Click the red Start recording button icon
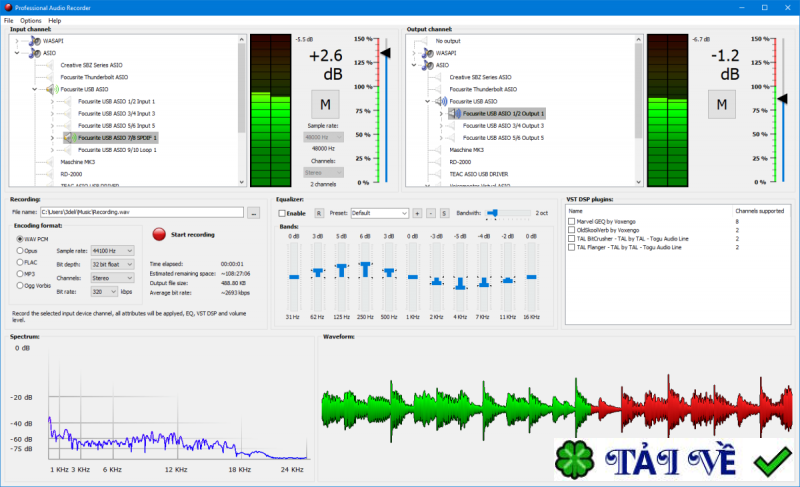Screen dimensions: 800x487 tap(158, 234)
